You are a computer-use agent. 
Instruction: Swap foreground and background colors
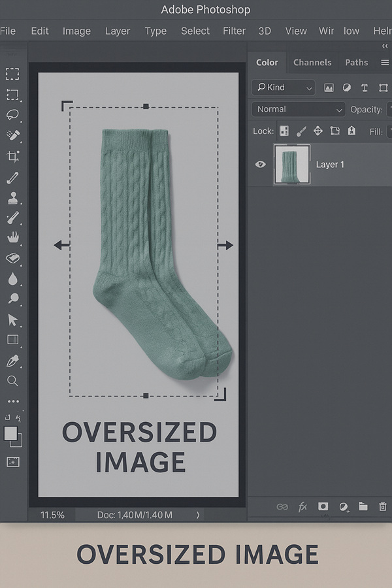[x=19, y=418]
